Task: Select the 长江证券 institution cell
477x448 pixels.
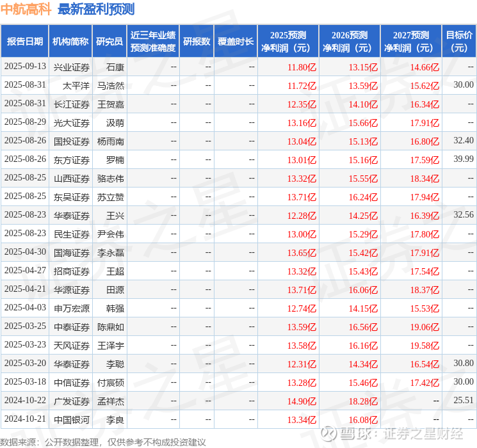Action: [72, 104]
